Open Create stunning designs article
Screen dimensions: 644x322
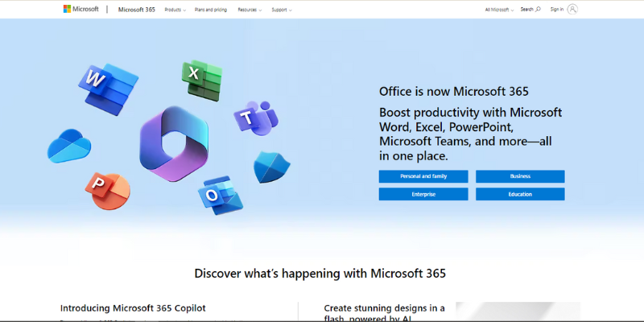pyautogui.click(x=385, y=313)
